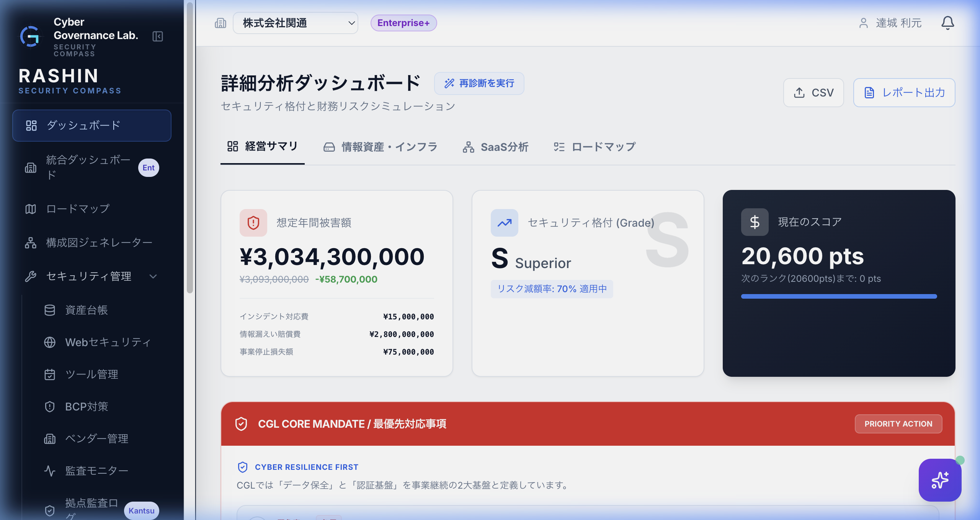Image resolution: width=980 pixels, height=520 pixels.
Task: Open the 株式会社関通 company dropdown
Action: [296, 23]
